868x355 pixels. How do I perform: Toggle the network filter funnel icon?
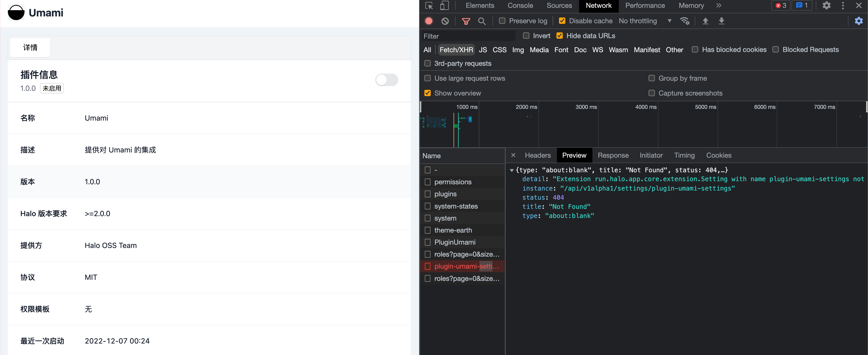[466, 21]
